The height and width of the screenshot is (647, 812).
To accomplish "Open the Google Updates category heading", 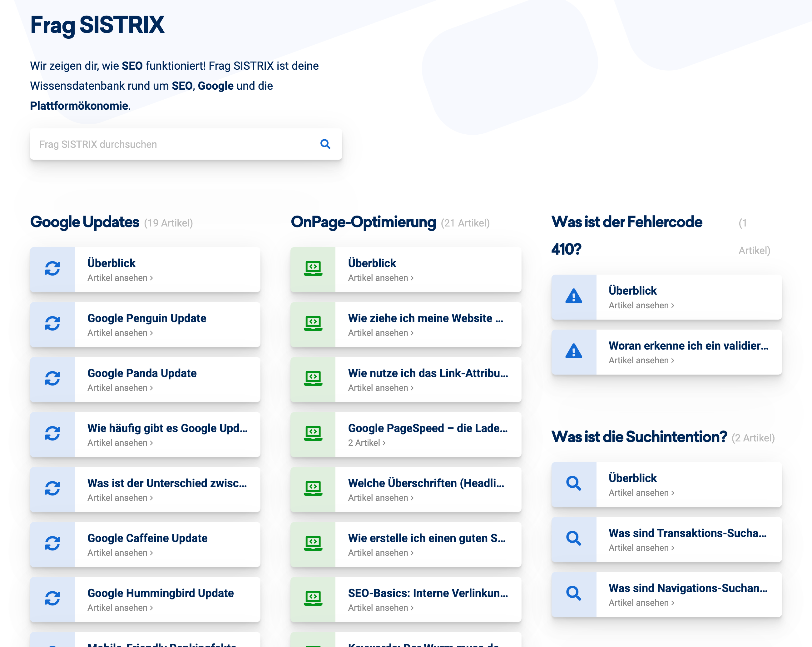I will click(85, 222).
